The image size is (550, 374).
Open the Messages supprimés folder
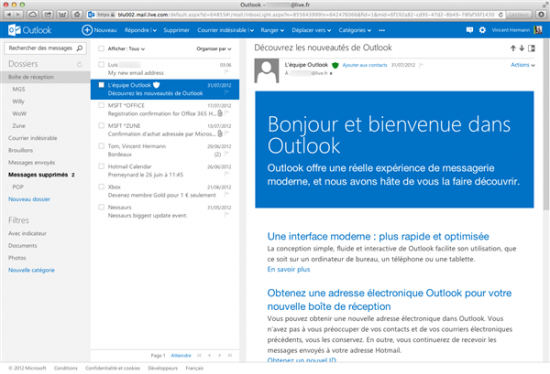(x=38, y=175)
